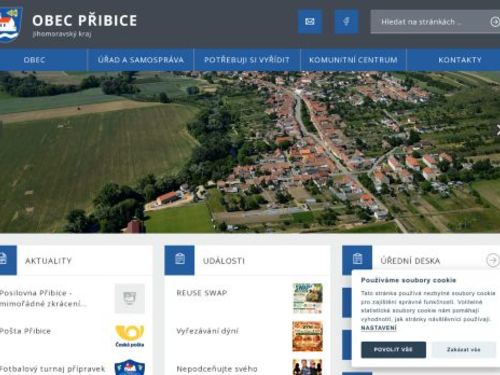Click the Česká pošta logo thumbnail

(x=130, y=336)
